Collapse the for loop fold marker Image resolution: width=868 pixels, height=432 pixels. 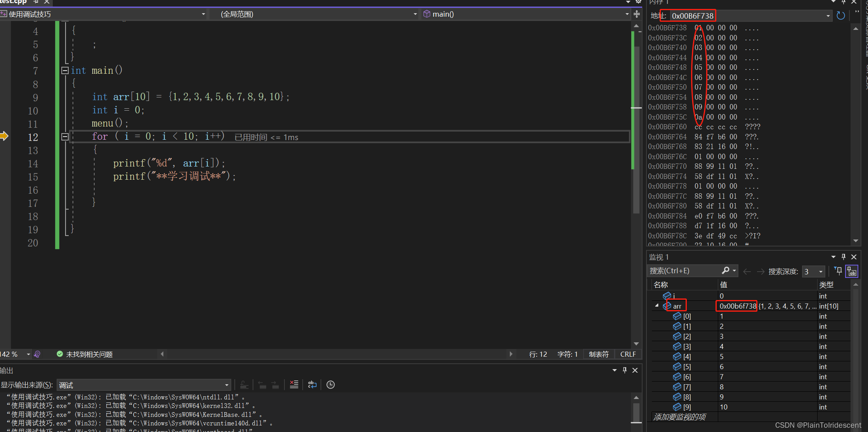point(65,137)
